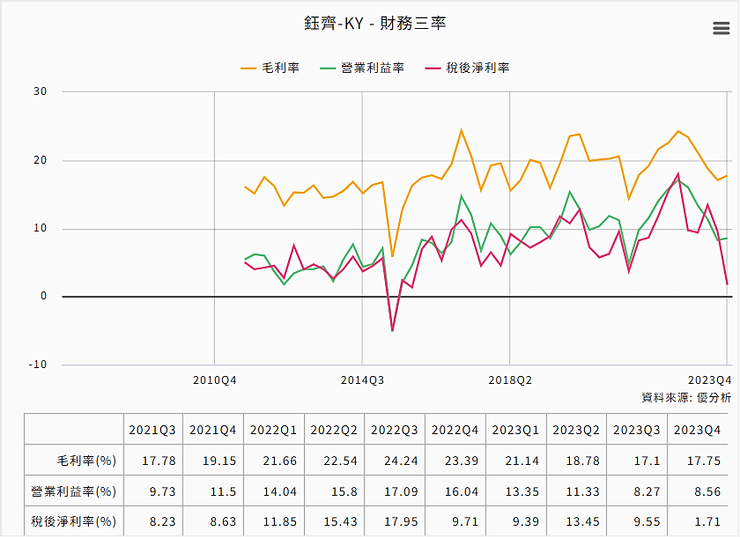Viewport: 740px width, 537px height.
Task: Select the 2021Q3 table column header
Action: coord(153,430)
